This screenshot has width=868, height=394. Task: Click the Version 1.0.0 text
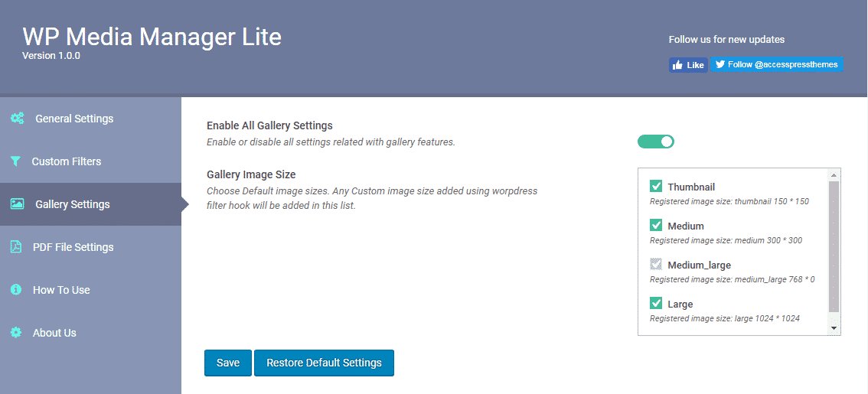(51, 55)
